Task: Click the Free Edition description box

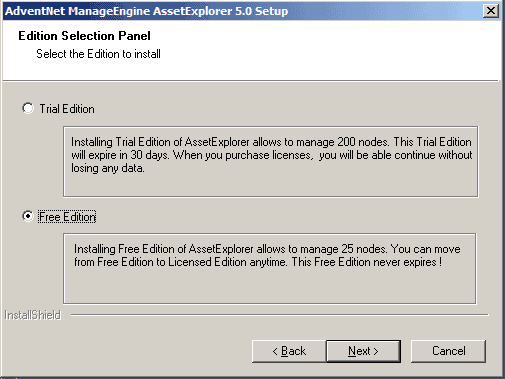Action: [x=270, y=269]
